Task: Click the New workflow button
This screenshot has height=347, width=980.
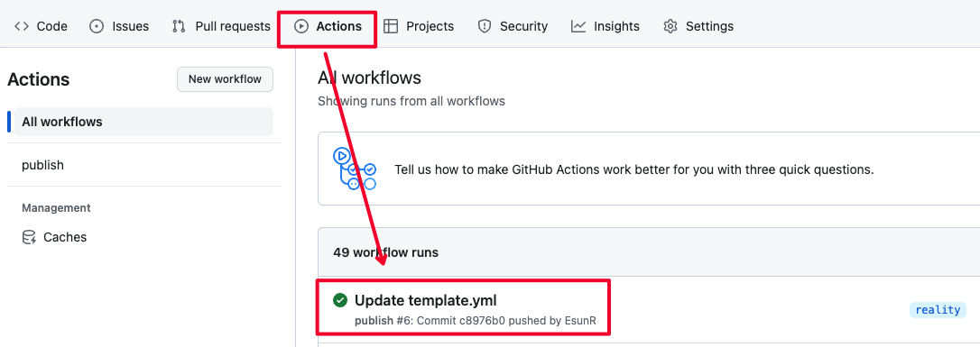Action: coord(225,79)
